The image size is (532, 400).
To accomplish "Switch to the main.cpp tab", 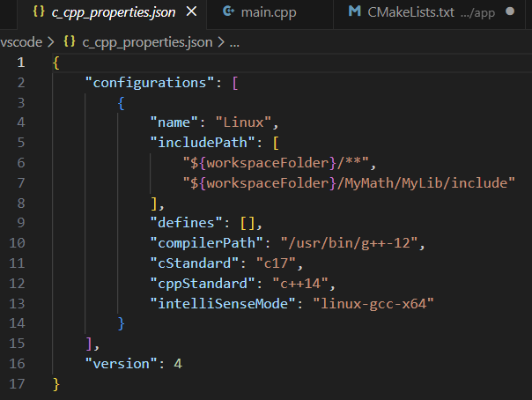I will pyautogui.click(x=270, y=12).
